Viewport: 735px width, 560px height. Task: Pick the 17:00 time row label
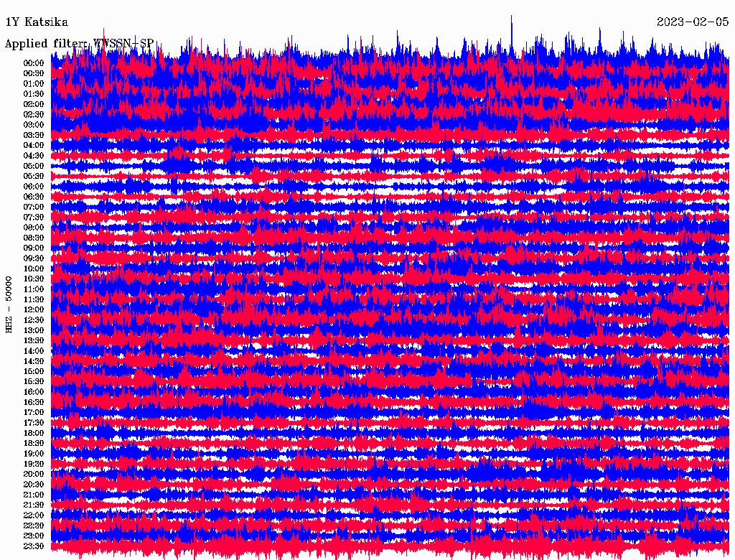point(34,413)
